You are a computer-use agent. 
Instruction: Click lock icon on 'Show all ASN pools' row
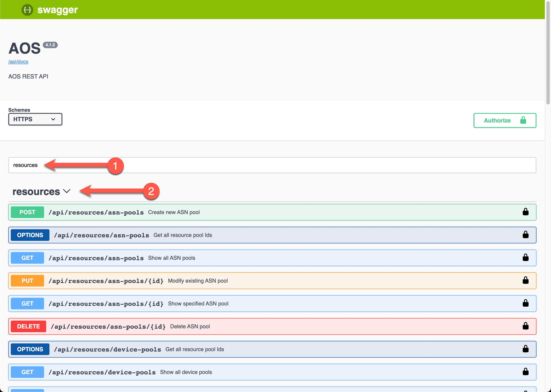coord(525,257)
